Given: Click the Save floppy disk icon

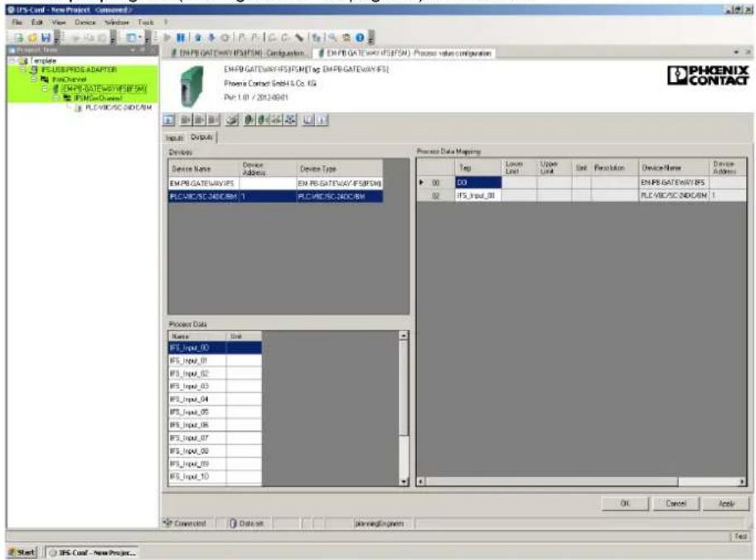Looking at the screenshot, I should 46,37.
